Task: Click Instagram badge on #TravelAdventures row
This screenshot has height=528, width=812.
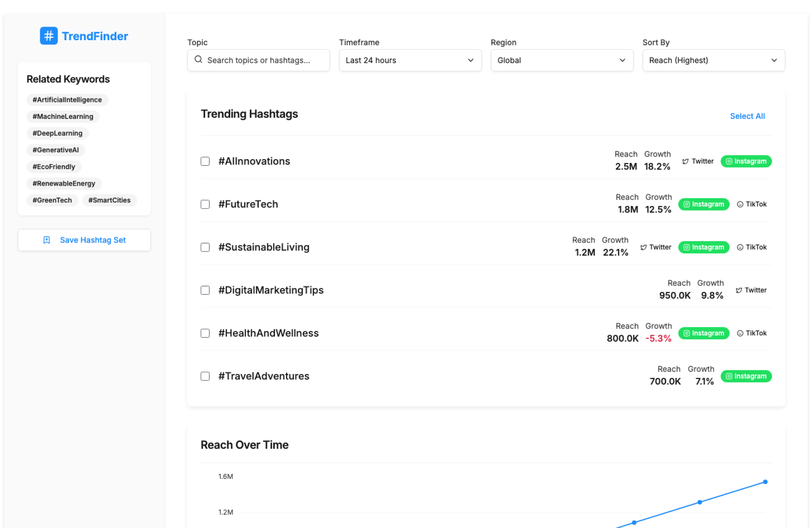Action: [x=746, y=376]
